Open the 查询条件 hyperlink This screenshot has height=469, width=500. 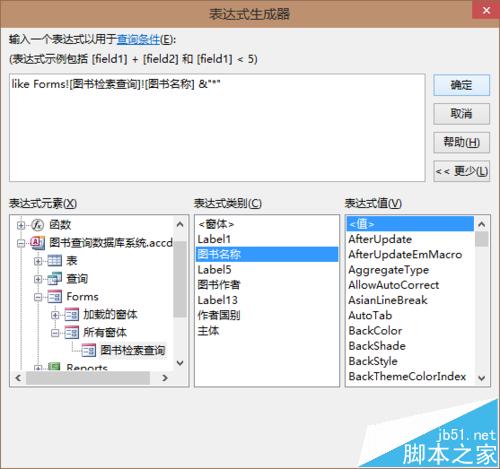(138, 40)
